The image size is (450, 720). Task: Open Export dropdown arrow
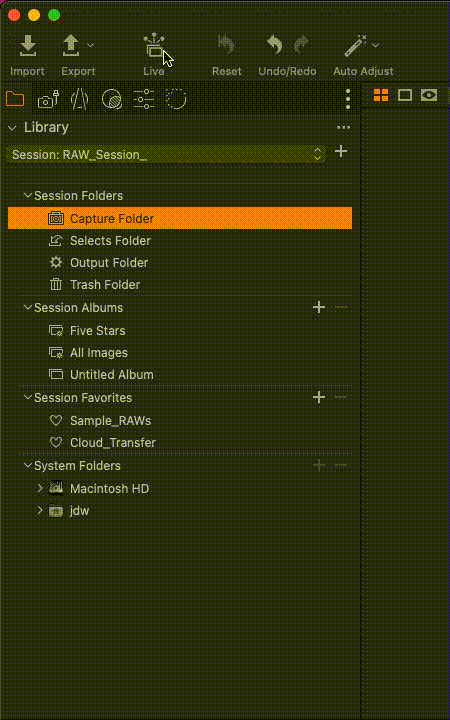(90, 45)
